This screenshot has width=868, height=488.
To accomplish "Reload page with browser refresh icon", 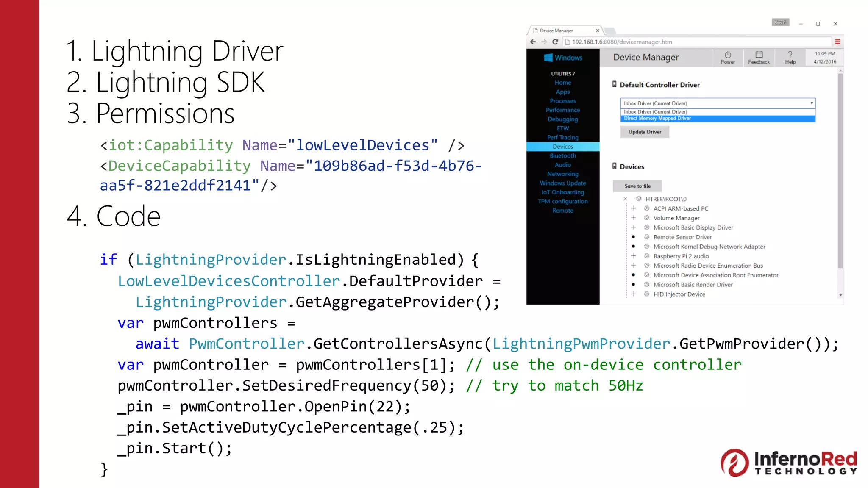I will click(555, 42).
